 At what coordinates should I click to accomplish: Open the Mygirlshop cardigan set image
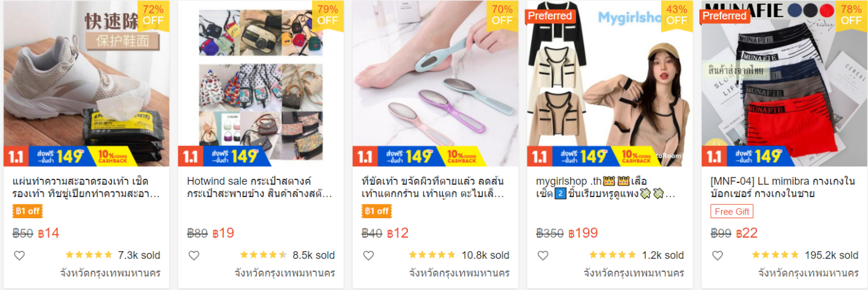[x=610, y=83]
